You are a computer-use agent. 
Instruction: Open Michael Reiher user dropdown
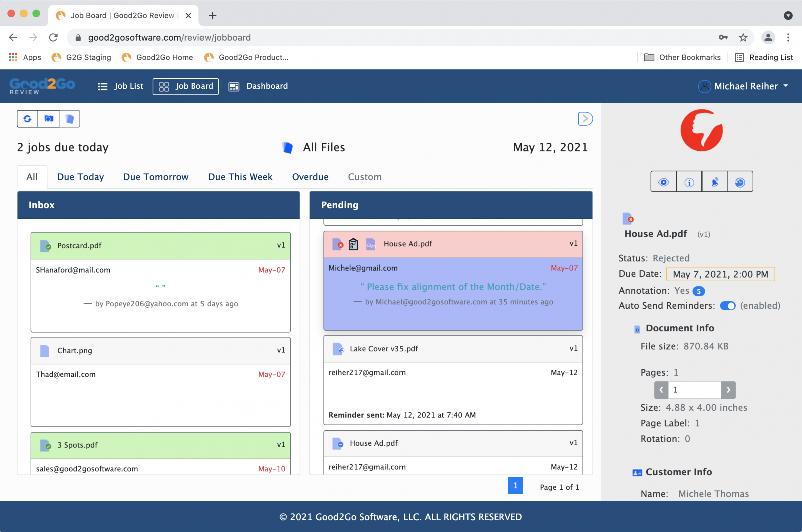point(744,86)
